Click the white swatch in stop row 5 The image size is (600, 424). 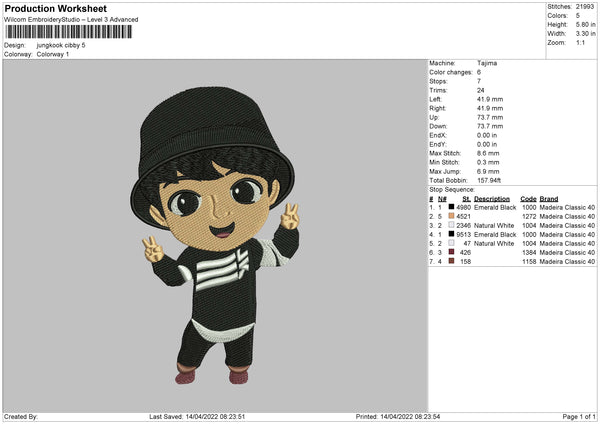(451, 243)
